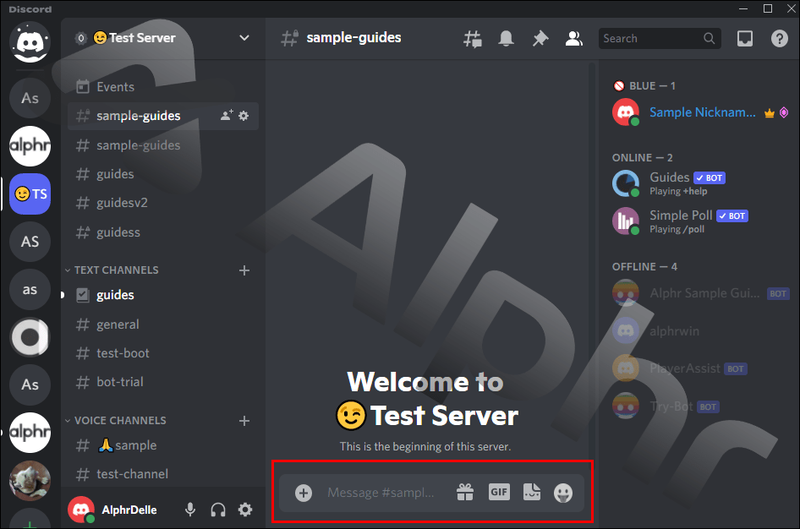Open the guidess channel

163,232
